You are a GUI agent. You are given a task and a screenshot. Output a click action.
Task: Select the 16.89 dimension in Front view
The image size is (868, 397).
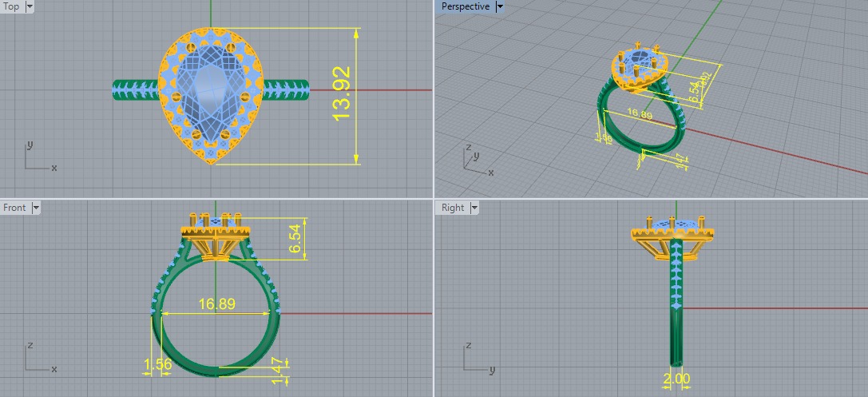point(217,304)
